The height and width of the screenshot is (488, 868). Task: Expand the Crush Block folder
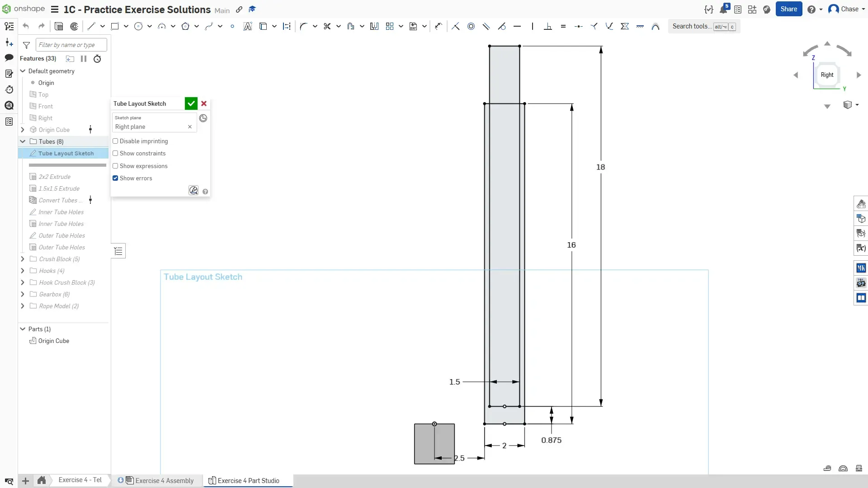point(23,259)
